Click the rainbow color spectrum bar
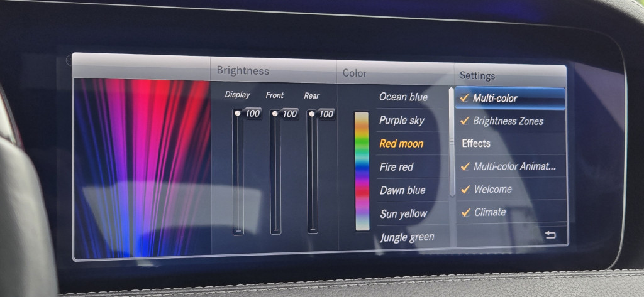Image resolution: width=644 pixels, height=297 pixels. [362, 171]
